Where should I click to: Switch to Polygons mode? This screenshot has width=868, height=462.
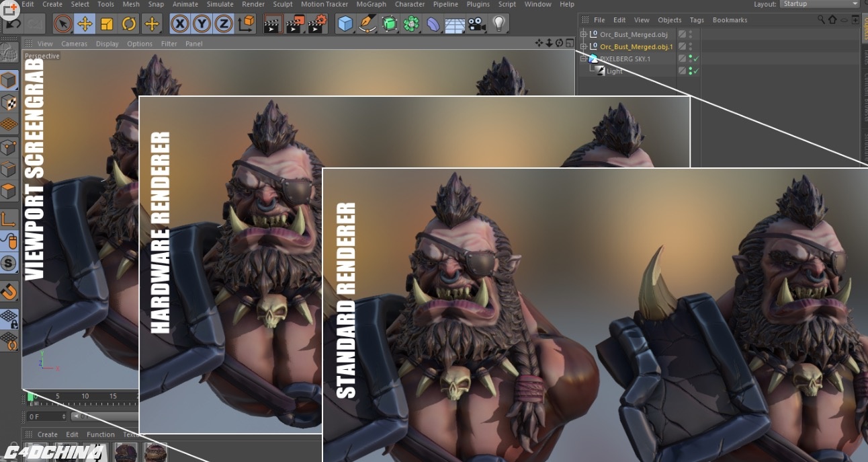(9, 192)
